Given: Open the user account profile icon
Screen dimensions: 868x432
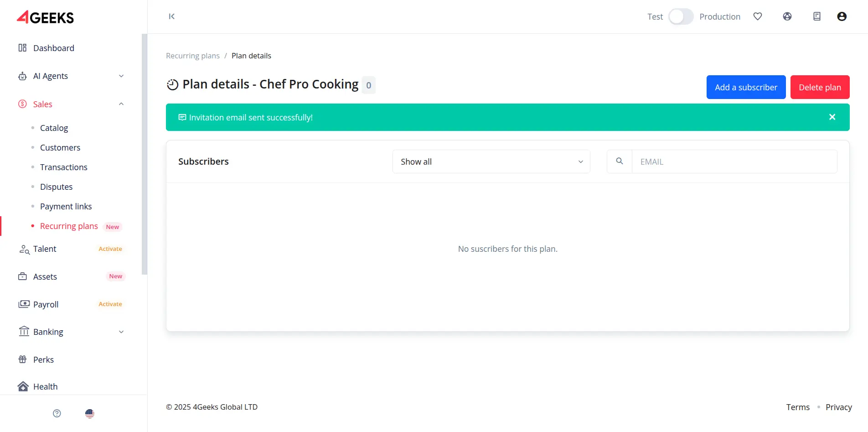Looking at the screenshot, I should [x=842, y=16].
